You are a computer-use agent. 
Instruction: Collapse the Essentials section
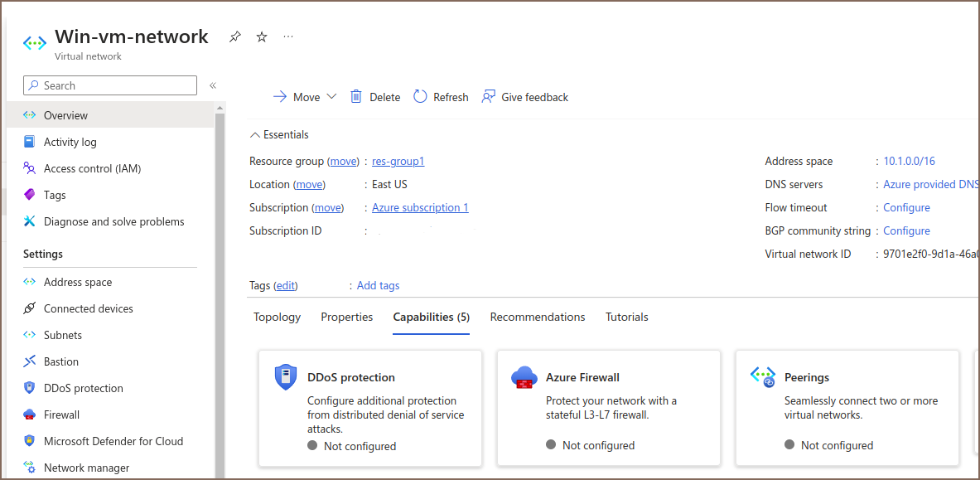pyautogui.click(x=255, y=135)
